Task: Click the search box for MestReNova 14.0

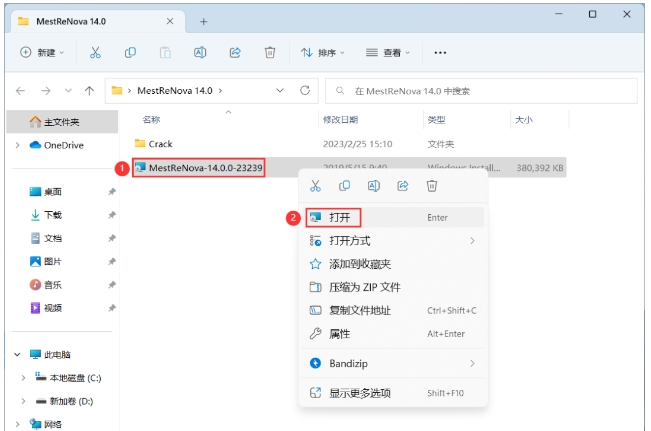Action: (x=481, y=91)
